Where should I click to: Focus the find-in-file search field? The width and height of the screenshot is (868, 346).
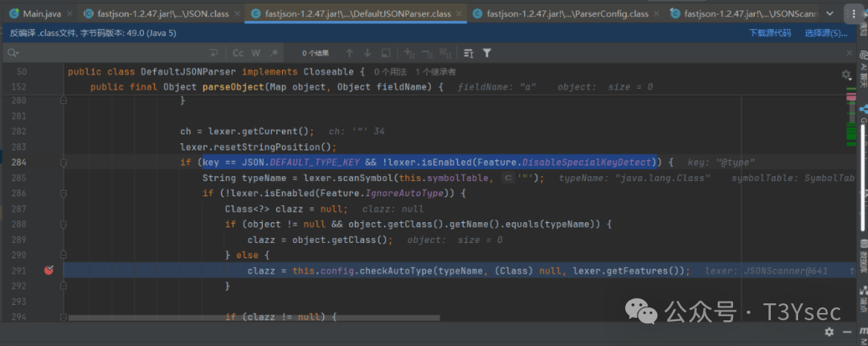click(113, 53)
